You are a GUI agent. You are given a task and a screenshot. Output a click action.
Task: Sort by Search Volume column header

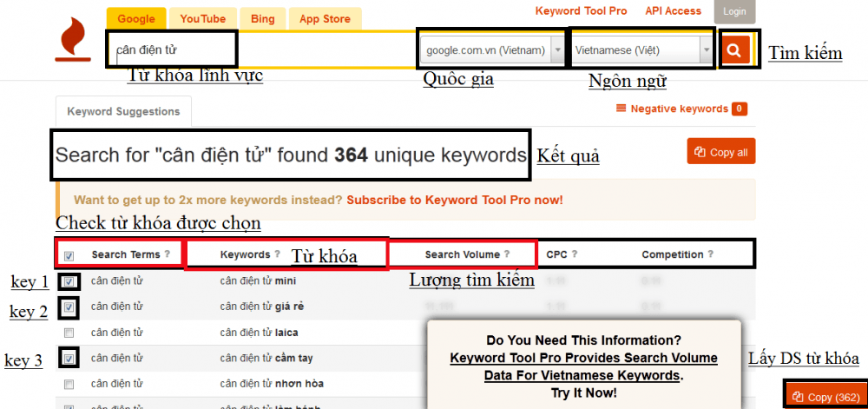(x=463, y=254)
